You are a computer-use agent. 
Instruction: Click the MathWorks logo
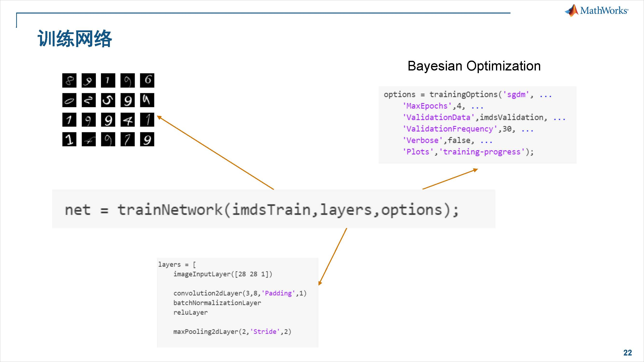(x=596, y=10)
